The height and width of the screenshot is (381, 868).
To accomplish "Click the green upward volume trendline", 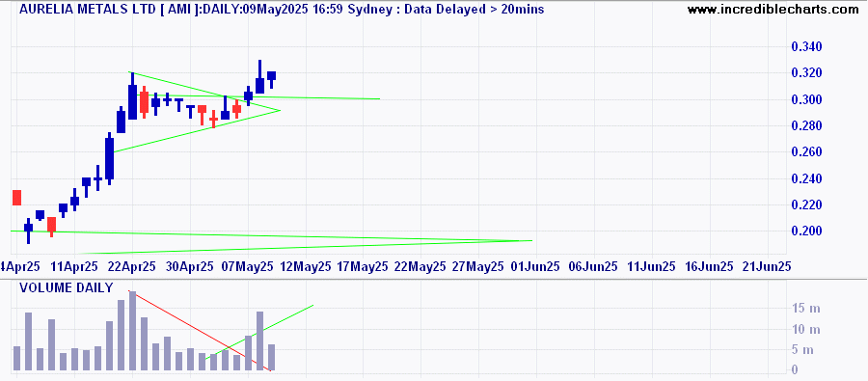I will tap(259, 332).
